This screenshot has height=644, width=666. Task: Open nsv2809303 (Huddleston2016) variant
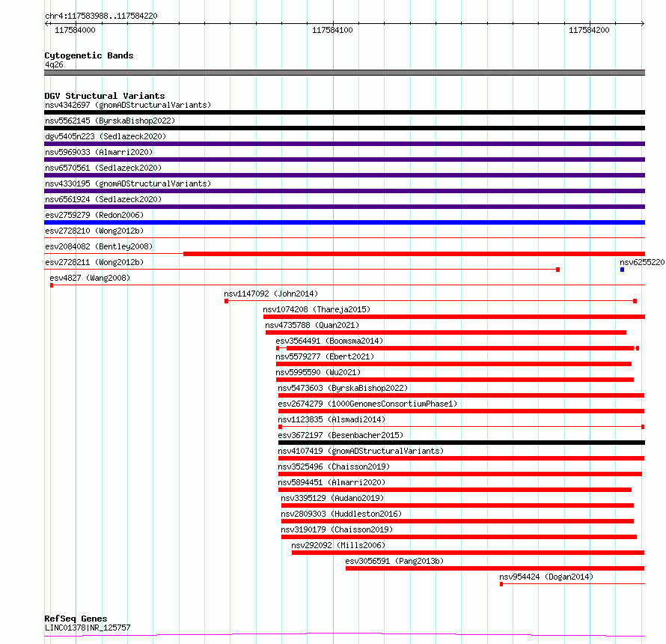(x=341, y=514)
